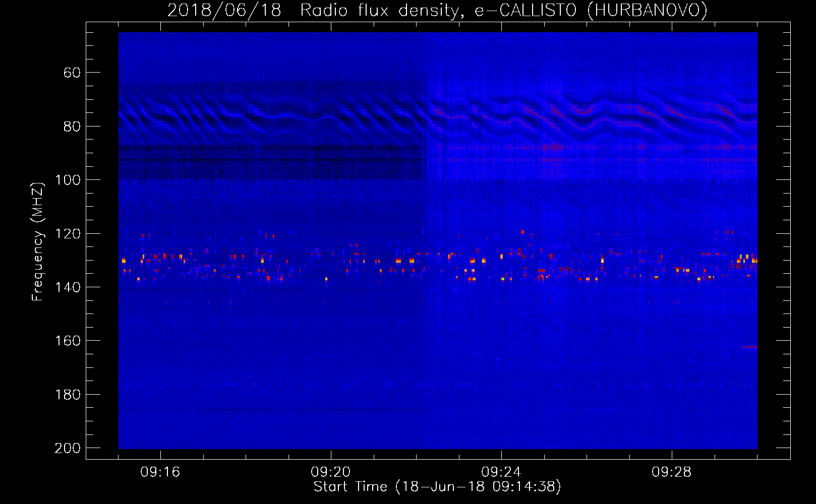
Task: Click the 120 frequency tick label
Action: click(x=68, y=234)
